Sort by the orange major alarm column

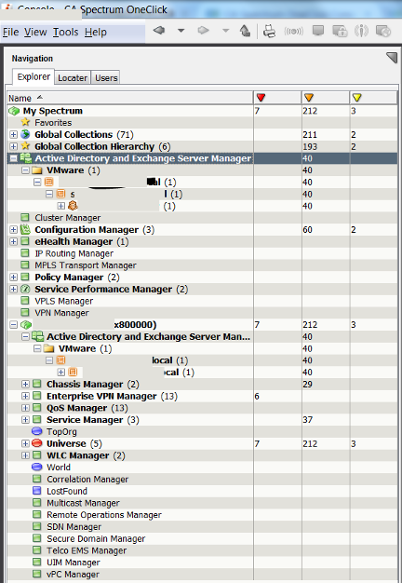click(x=325, y=98)
